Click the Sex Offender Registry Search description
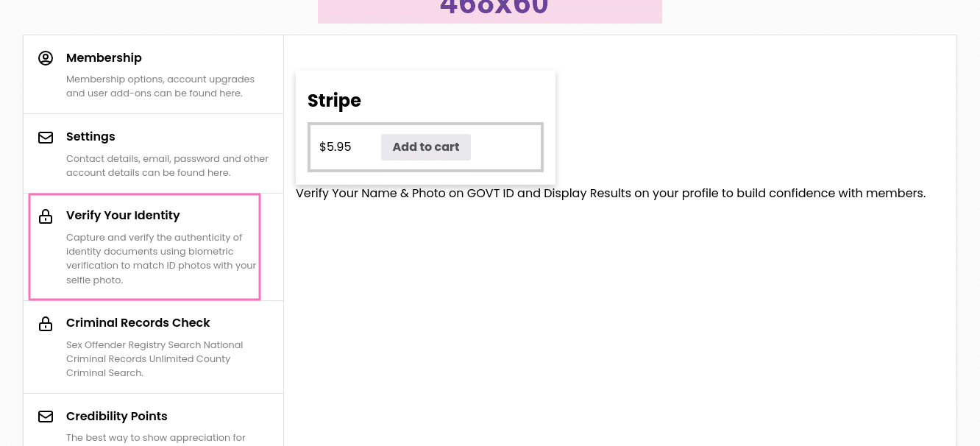The image size is (980, 446). pos(155,359)
